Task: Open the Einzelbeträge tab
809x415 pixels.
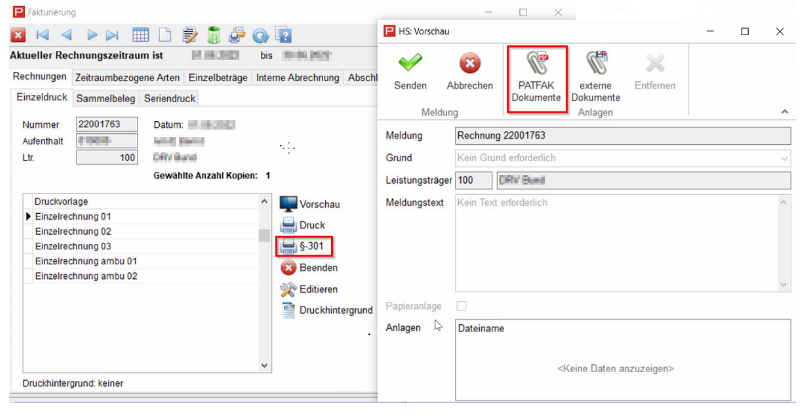Action: pos(218,78)
